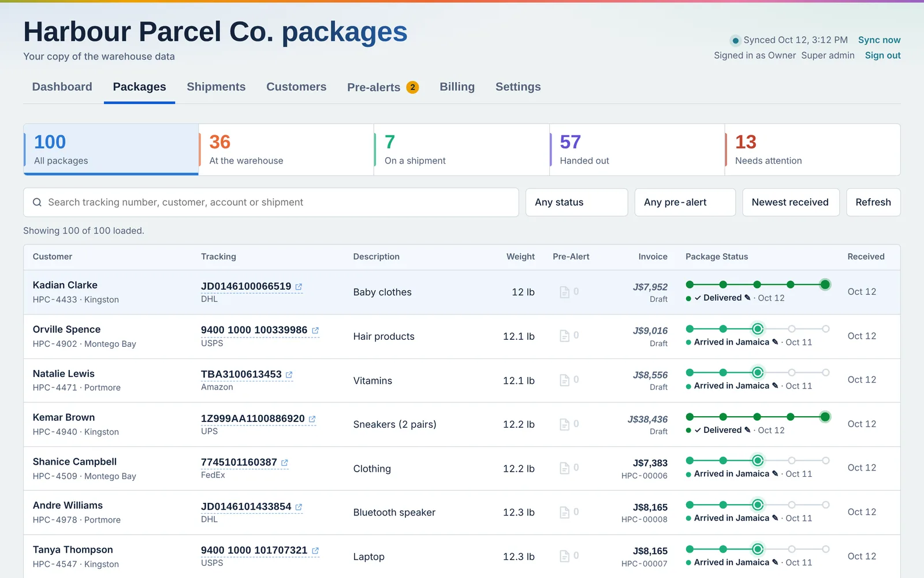This screenshot has width=924, height=578.
Task: Edit status pencil icon for Tanya Thompson package
Action: 775,562
